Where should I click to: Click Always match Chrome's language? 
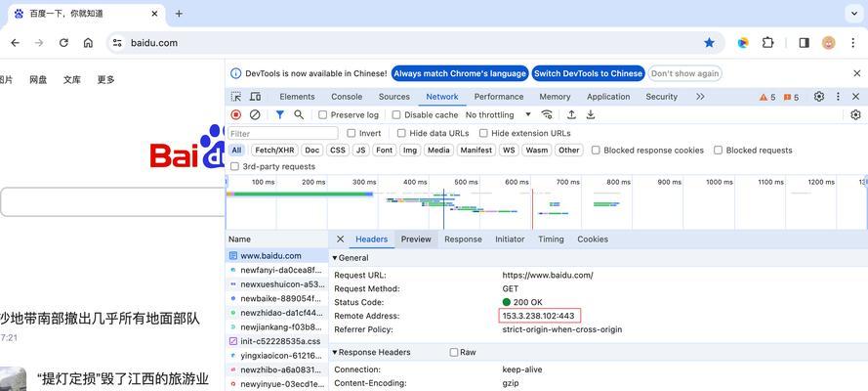pyautogui.click(x=460, y=73)
